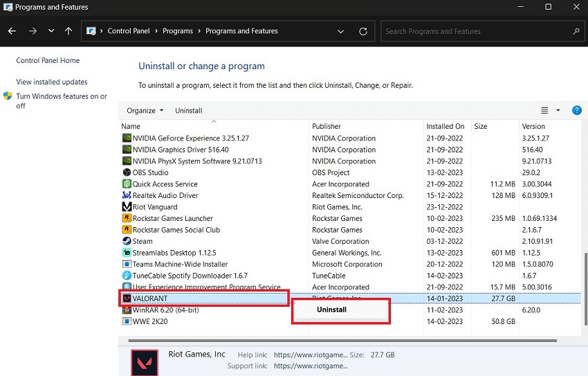Select the Rockstar Games Launcher icon
588x376 pixels.
tap(127, 218)
